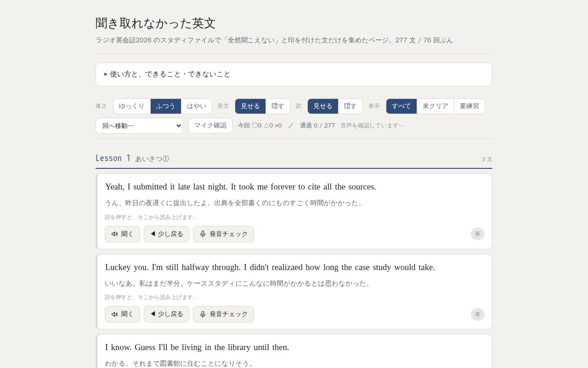Click 少し戻る for the 'Yeah, I submitted' sentence
The image size is (588, 368).
pos(166,234)
